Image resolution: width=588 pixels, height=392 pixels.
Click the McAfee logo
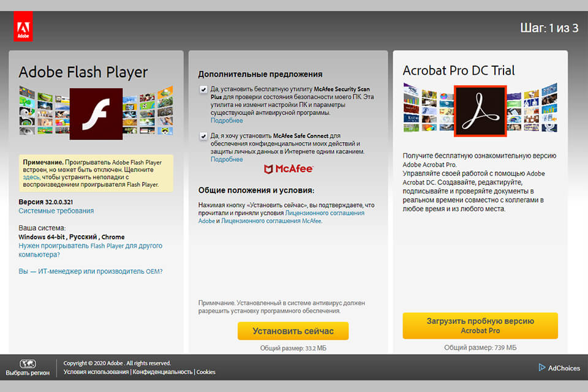pos(287,168)
